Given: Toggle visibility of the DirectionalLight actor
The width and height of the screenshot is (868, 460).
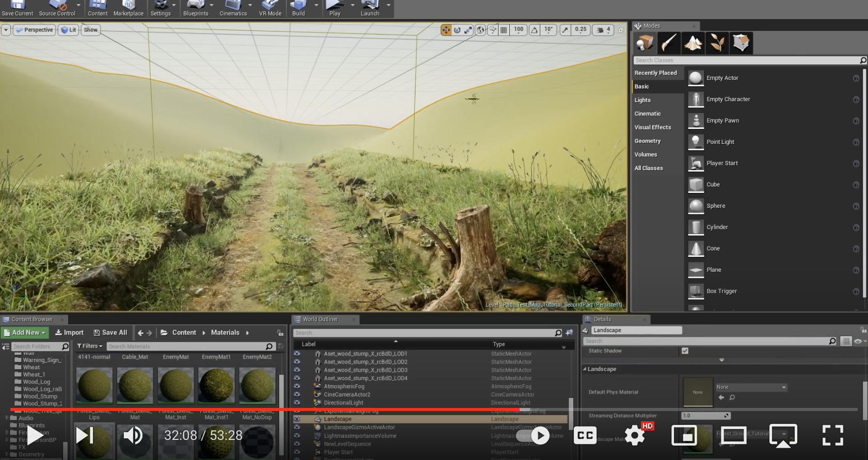Looking at the screenshot, I should [x=297, y=403].
